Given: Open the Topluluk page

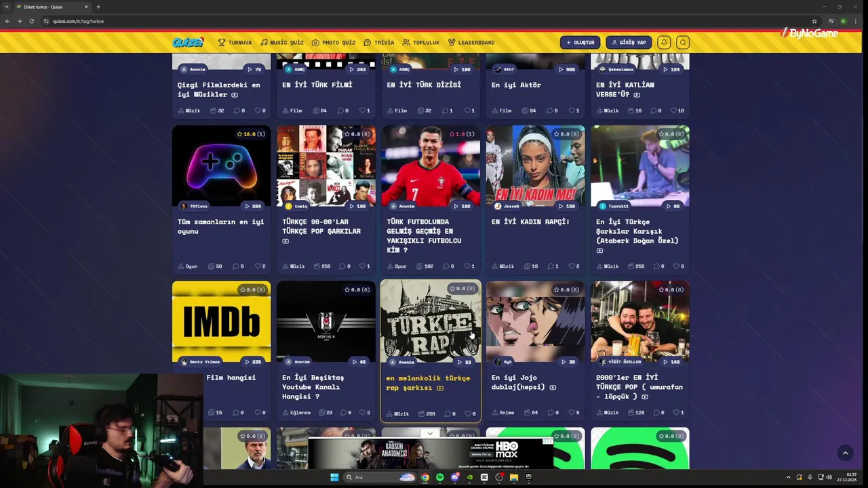Looking at the screenshot, I should tap(420, 43).
